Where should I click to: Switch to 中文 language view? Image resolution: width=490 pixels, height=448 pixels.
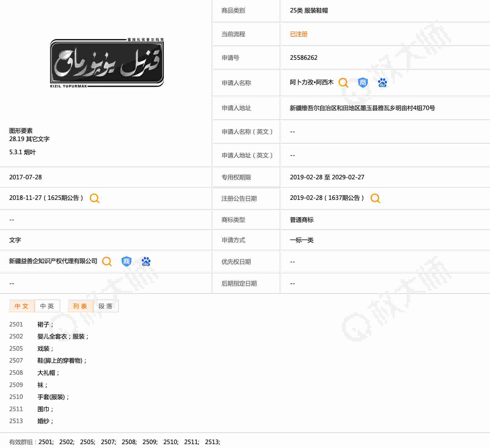(22, 306)
